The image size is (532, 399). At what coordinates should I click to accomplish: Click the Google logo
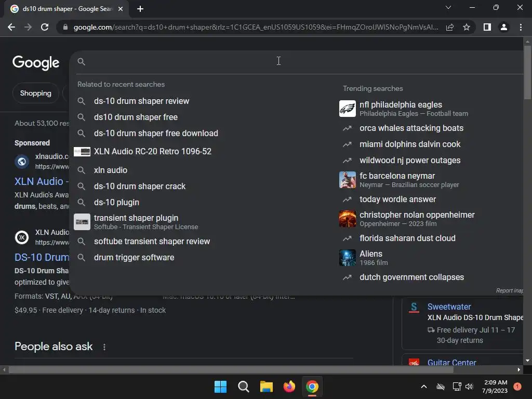[x=36, y=63]
